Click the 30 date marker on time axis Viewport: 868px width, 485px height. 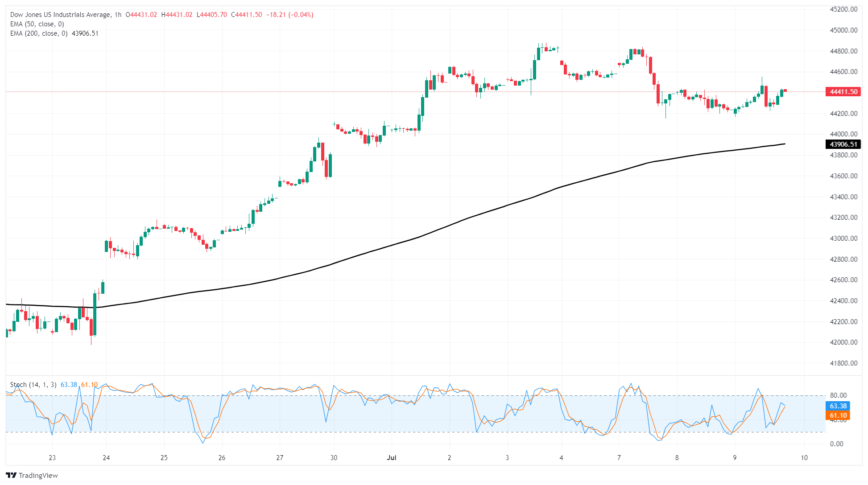pos(334,458)
